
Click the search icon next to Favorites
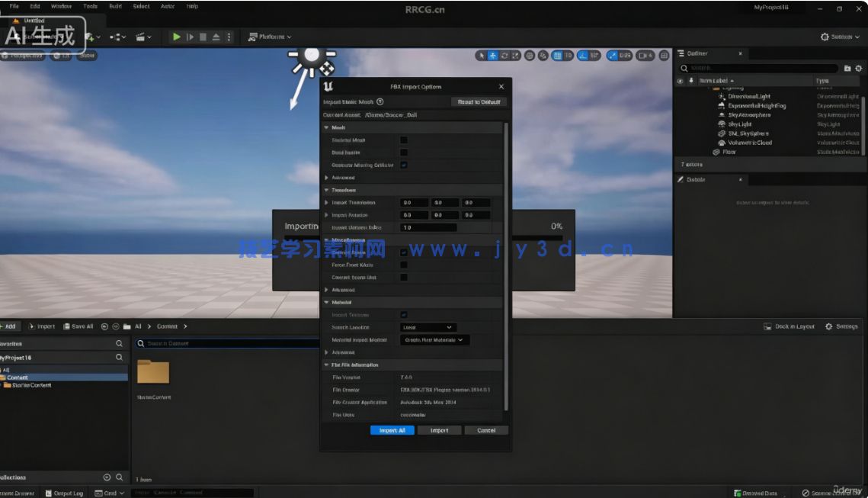pyautogui.click(x=119, y=344)
